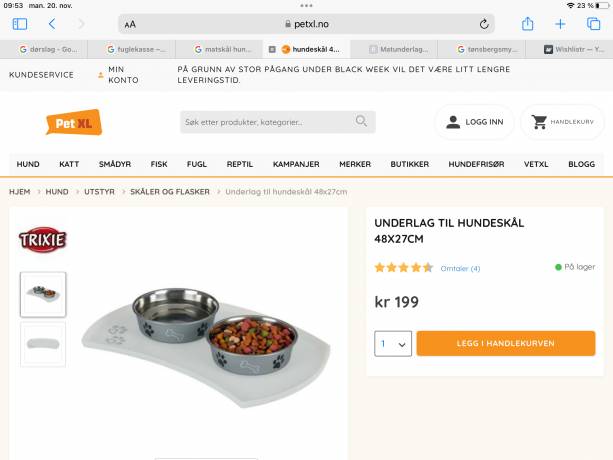Add a new tab with plus icon
The image size is (613, 460).
click(560, 24)
